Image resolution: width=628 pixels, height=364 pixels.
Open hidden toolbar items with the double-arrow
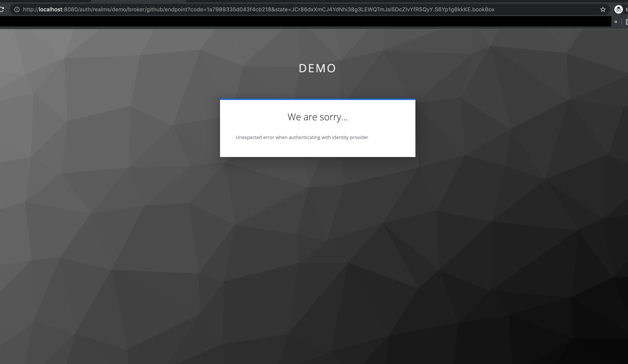(x=616, y=22)
